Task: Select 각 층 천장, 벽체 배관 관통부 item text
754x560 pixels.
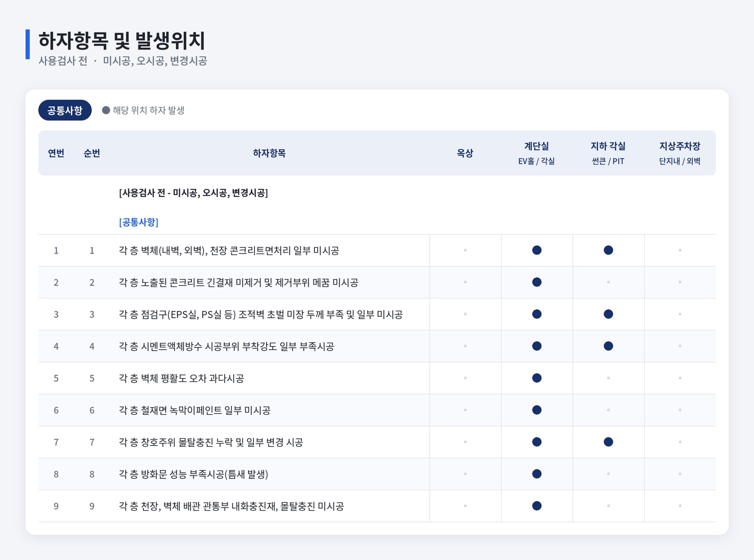Action: [x=231, y=506]
